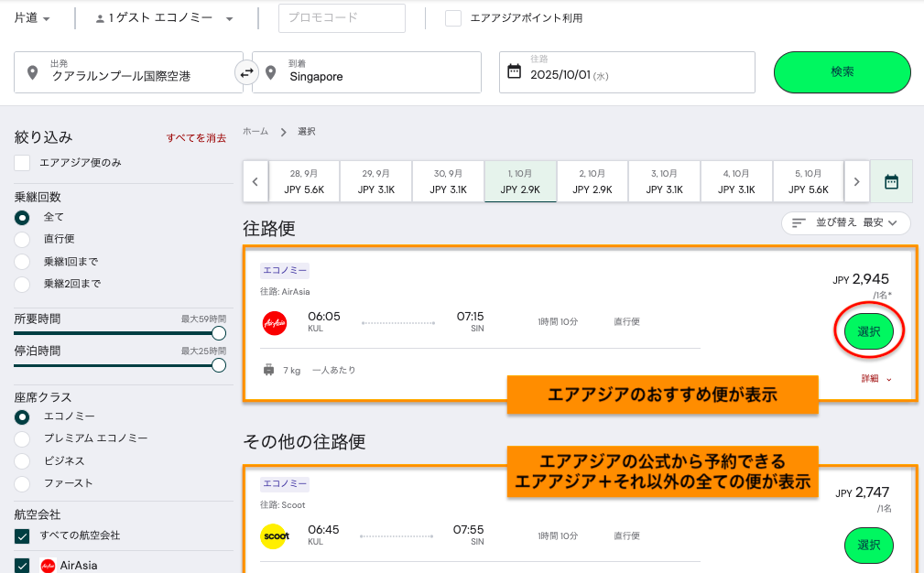Select the プレミアム エコノミー seat class
924x573 pixels.
[x=22, y=438]
